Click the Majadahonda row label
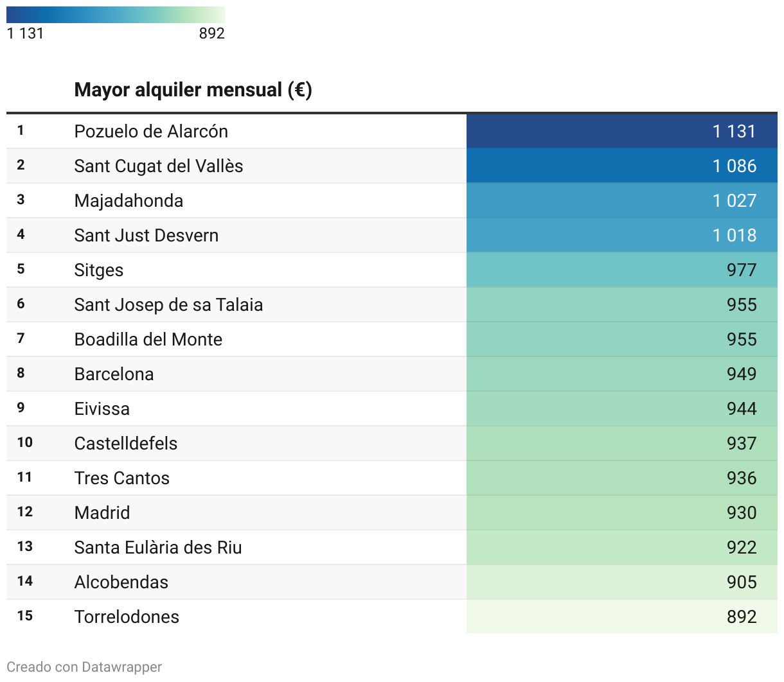This screenshot has width=784, height=682. 129,200
